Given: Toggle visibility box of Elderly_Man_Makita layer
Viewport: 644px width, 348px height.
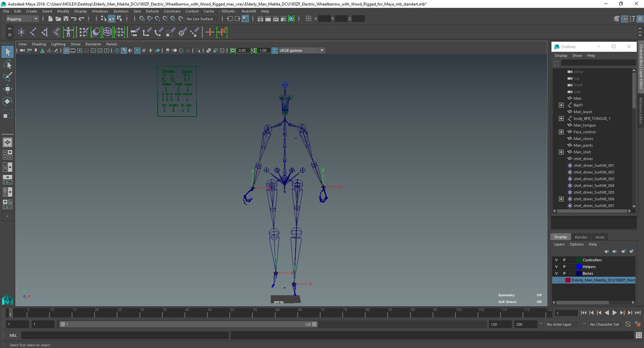Looking at the screenshot, I should pos(555,280).
